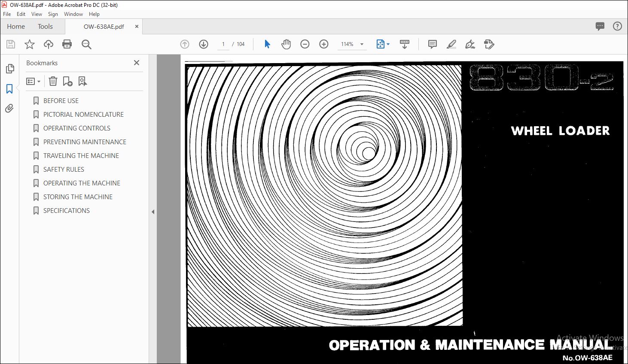Delete selected bookmark trash icon
Image resolution: width=628 pixels, height=364 pixels.
53,81
